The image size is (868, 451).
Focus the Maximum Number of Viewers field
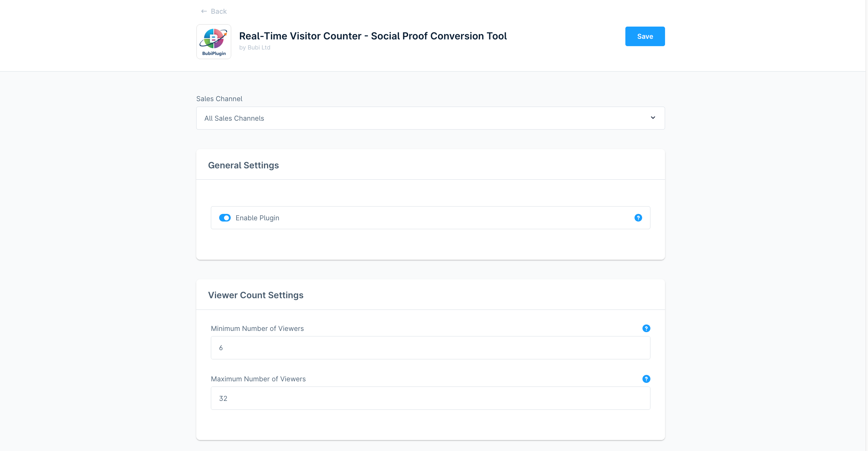coord(430,398)
